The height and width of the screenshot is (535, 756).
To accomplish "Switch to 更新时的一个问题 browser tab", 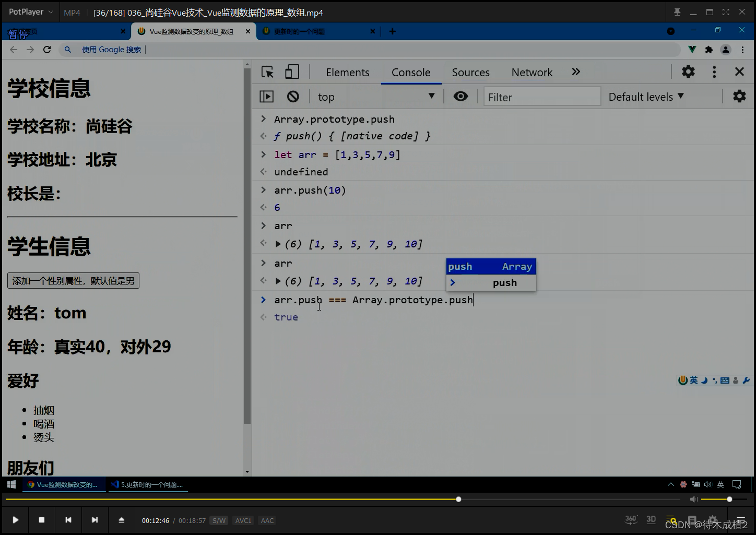I will pos(300,31).
